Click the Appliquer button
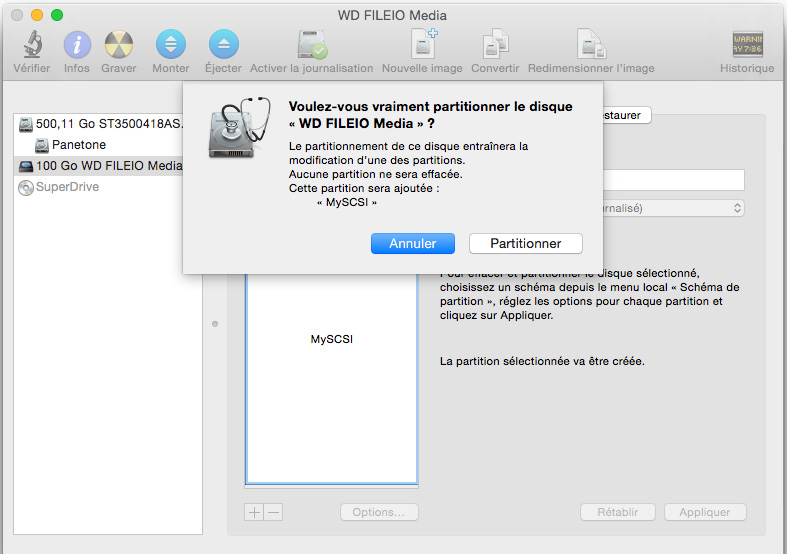 (x=705, y=512)
